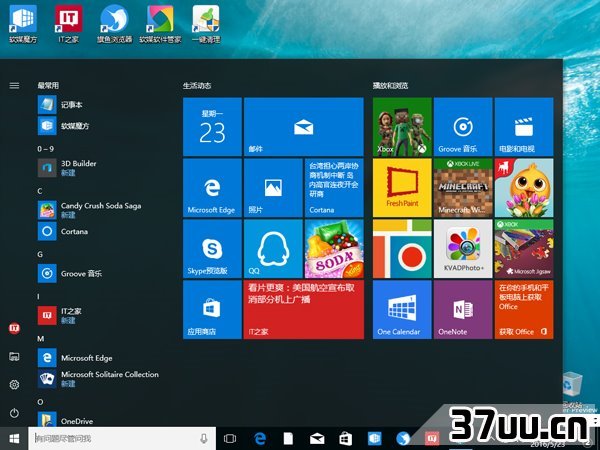Click the white document icon on taskbar
600x450 pixels.
(288, 439)
